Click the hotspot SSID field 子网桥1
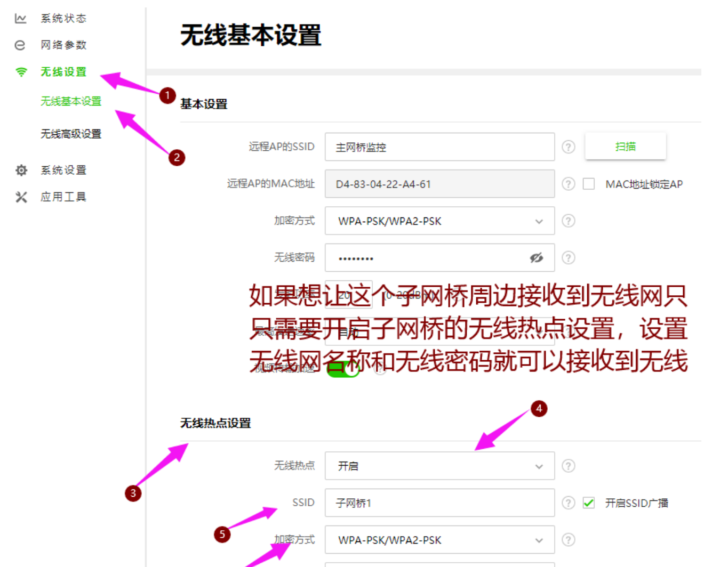Image resolution: width=728 pixels, height=567 pixels. pyautogui.click(x=439, y=503)
